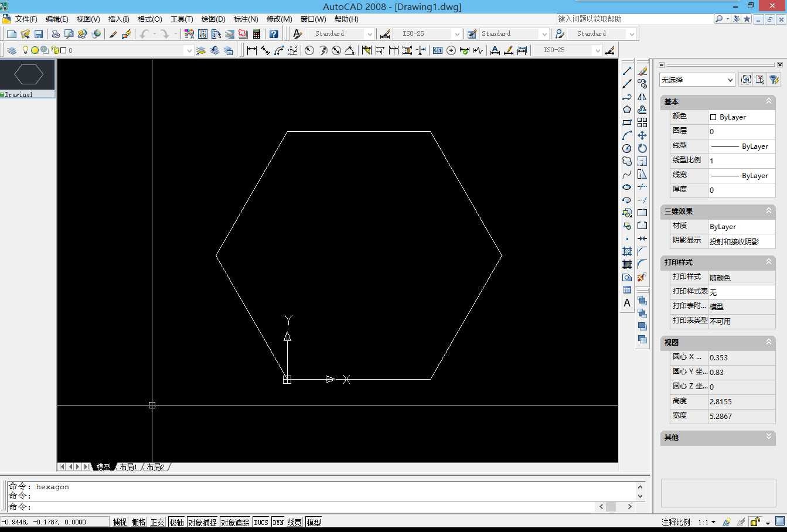The image size is (787, 532).
Task: Open the first ISO-25 dimension style dropdown
Action: (x=457, y=34)
